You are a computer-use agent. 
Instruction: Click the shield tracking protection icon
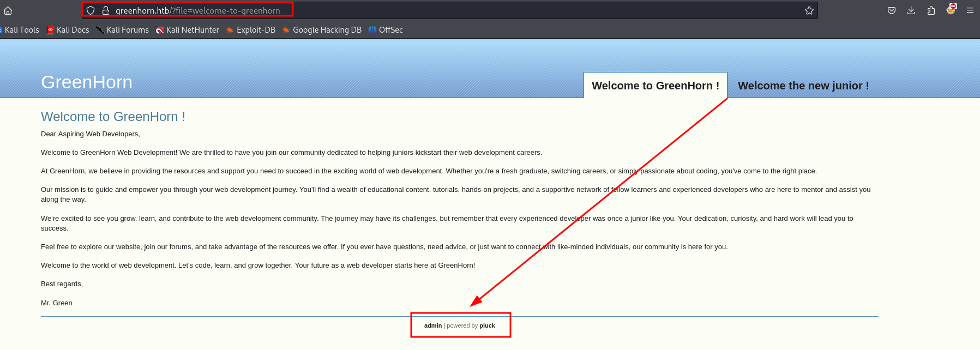(x=91, y=10)
